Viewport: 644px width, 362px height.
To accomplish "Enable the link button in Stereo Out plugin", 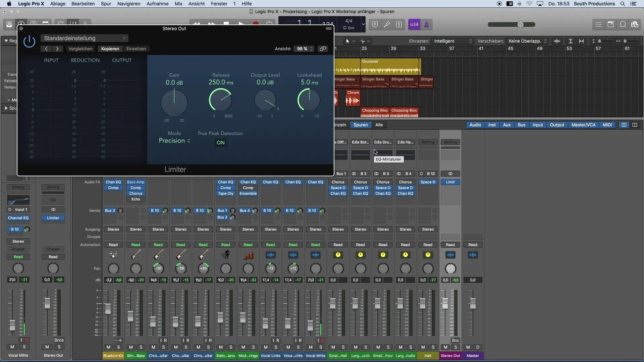I will pyautogui.click(x=323, y=49).
